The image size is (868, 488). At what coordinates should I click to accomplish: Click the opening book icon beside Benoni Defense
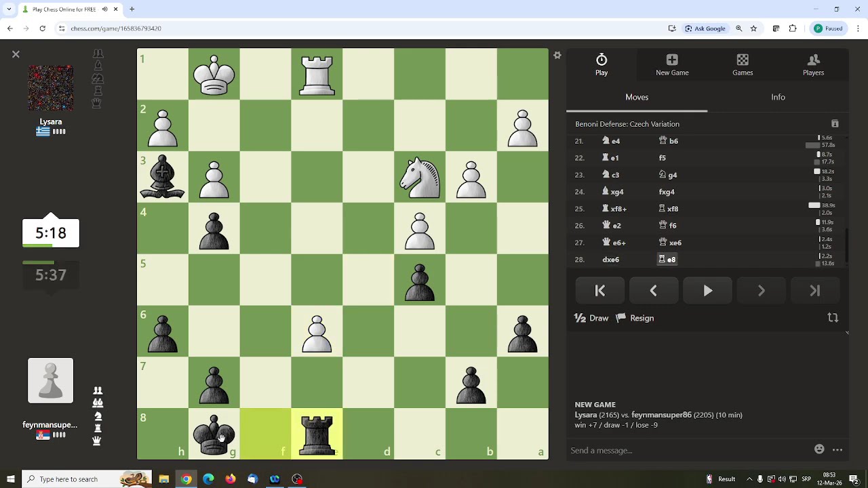[x=835, y=124]
